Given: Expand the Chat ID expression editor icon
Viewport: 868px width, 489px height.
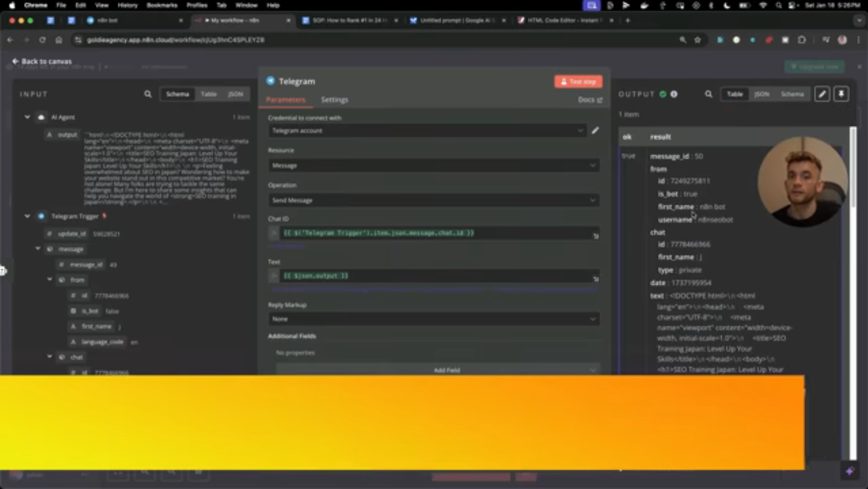Looking at the screenshot, I should tap(596, 236).
